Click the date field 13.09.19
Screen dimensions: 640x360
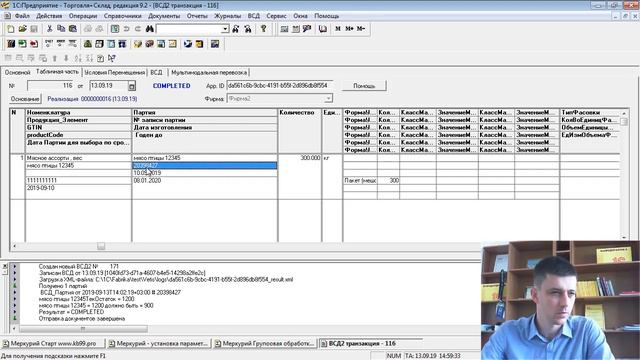tap(109, 86)
